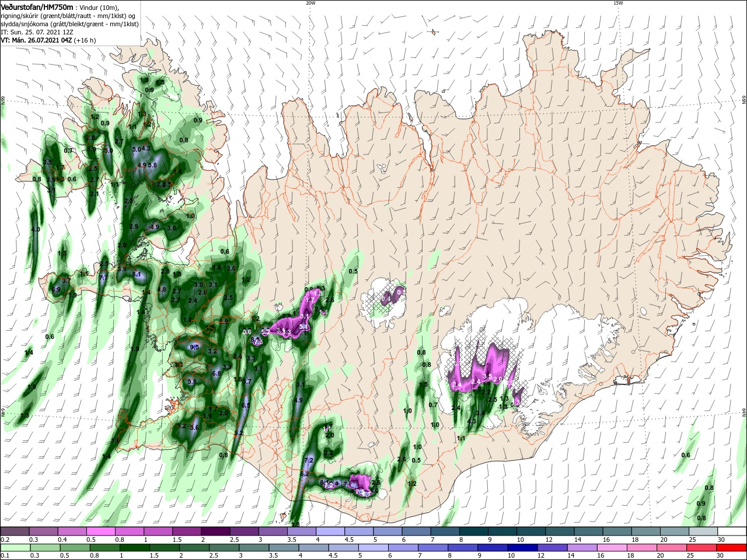Click the 7.2 precipitation value on the map
The width and height of the screenshot is (747, 560).
tap(309, 460)
